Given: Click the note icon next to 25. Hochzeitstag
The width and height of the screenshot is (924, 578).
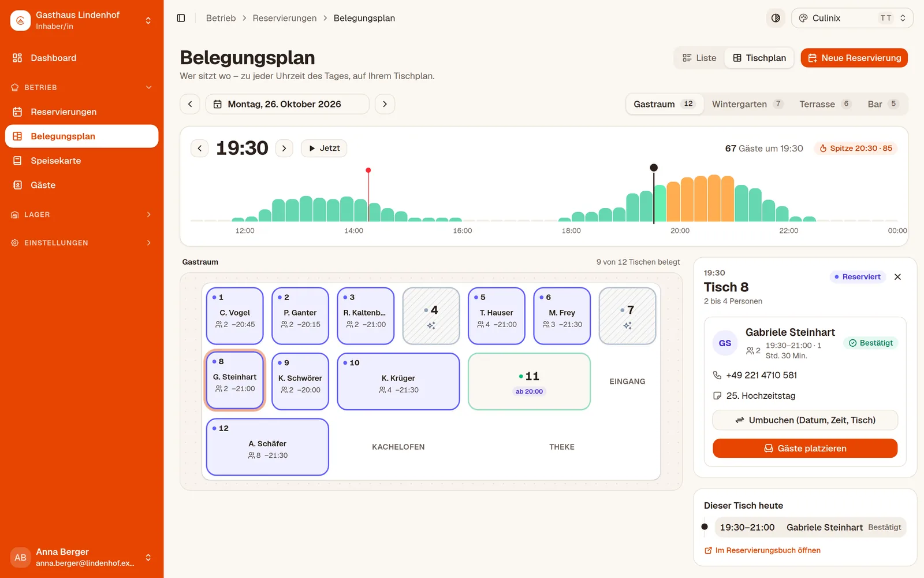Looking at the screenshot, I should pyautogui.click(x=717, y=396).
